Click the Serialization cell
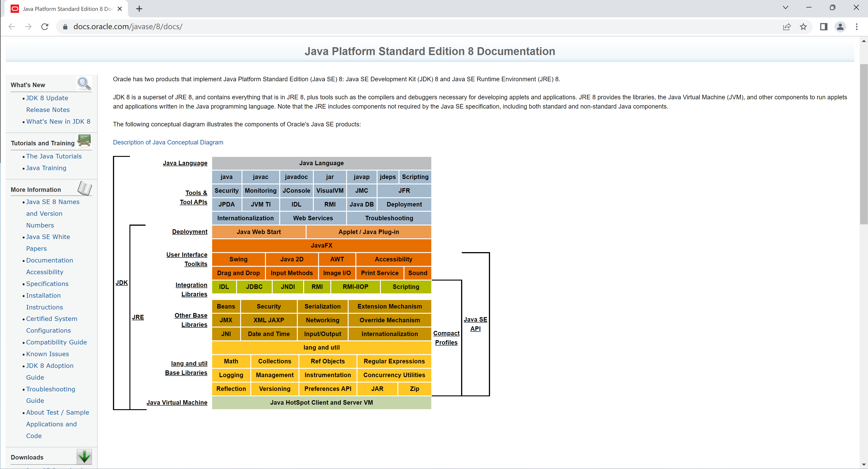 322,307
